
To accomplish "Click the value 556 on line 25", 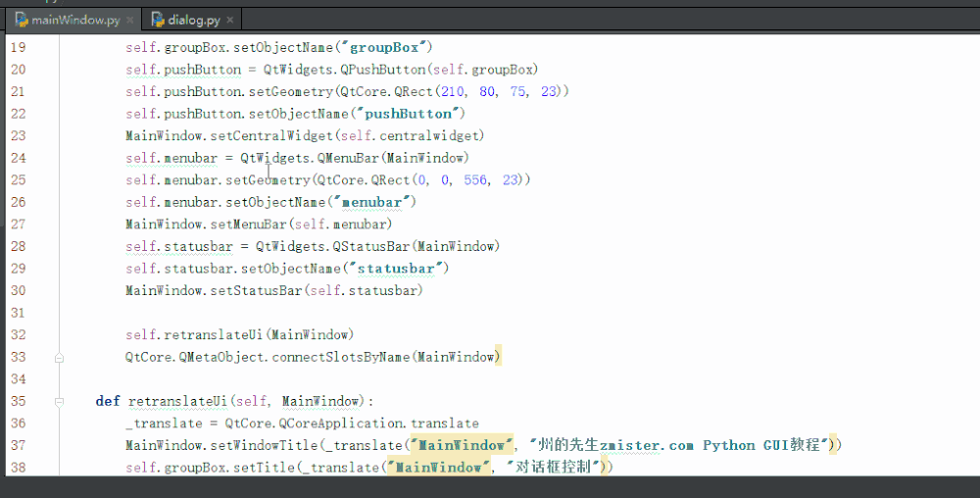I will tap(475, 180).
